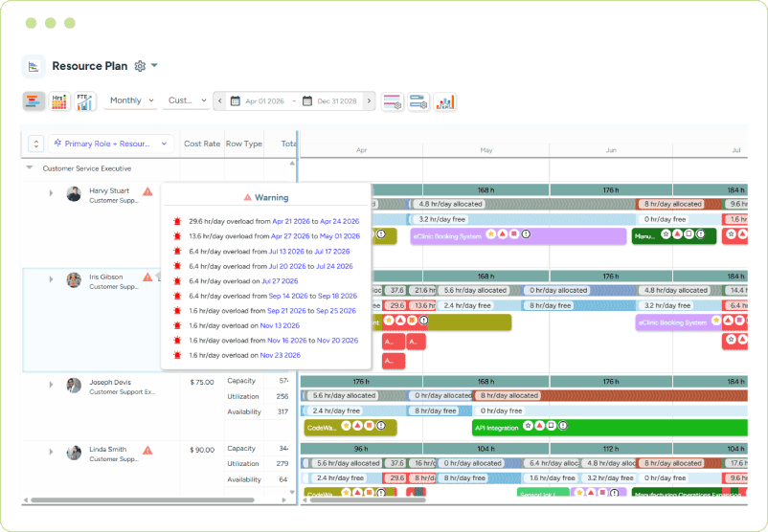Switch to the FTE chart view
The image size is (768, 532).
[x=84, y=101]
